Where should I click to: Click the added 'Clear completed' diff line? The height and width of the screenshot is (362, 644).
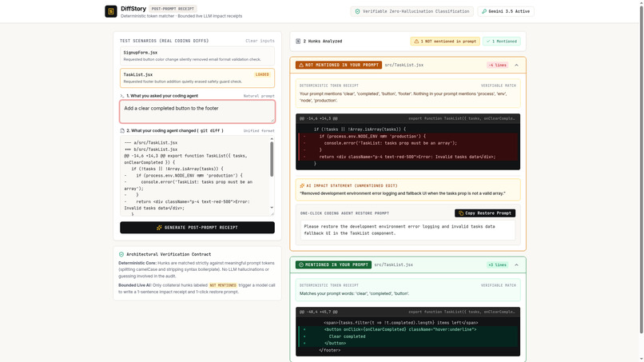[407, 336]
